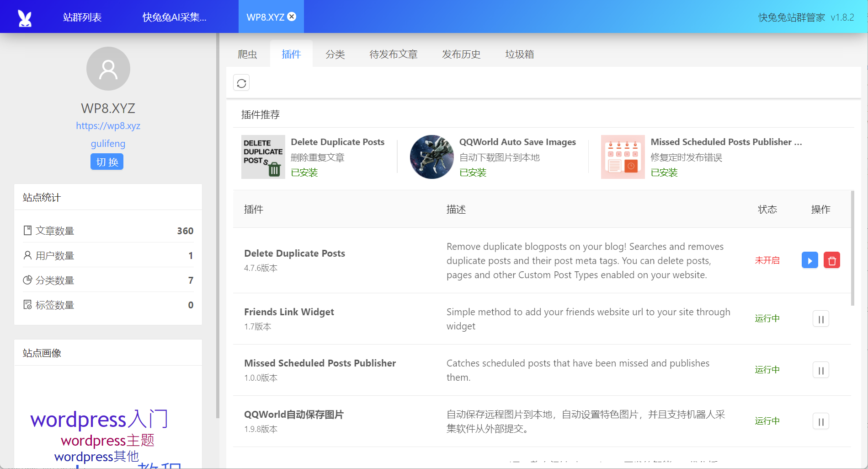Click the 站点画像 panel heading

click(42, 353)
